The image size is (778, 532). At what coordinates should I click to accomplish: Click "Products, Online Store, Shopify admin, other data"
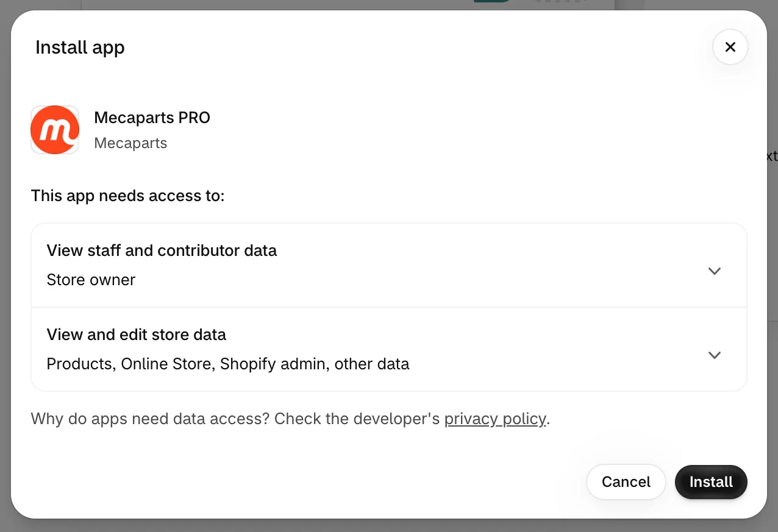[228, 364]
